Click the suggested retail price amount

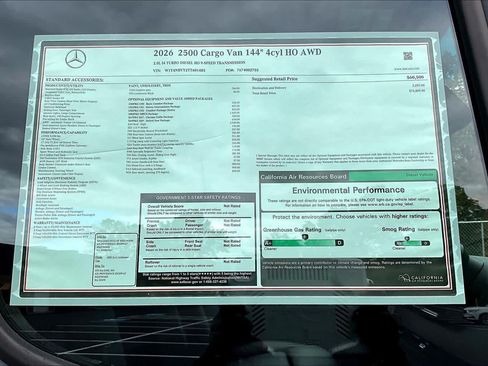(415, 77)
